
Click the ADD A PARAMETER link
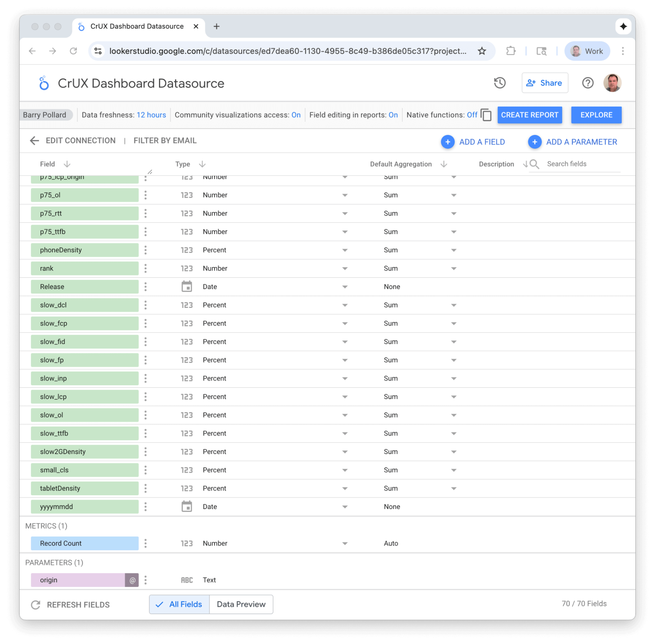point(581,142)
